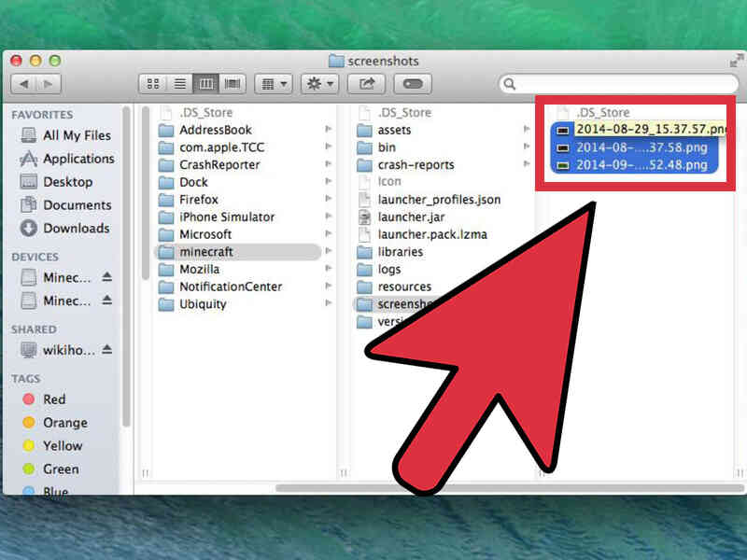The height and width of the screenshot is (560, 747).
Task: Go back with the left arrow button
Action: [24, 84]
